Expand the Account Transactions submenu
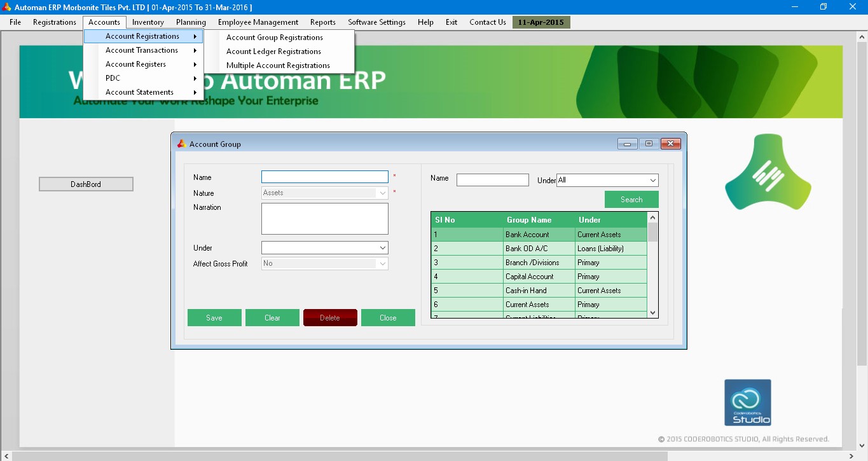Screen dimensions: 868x461 [149, 50]
